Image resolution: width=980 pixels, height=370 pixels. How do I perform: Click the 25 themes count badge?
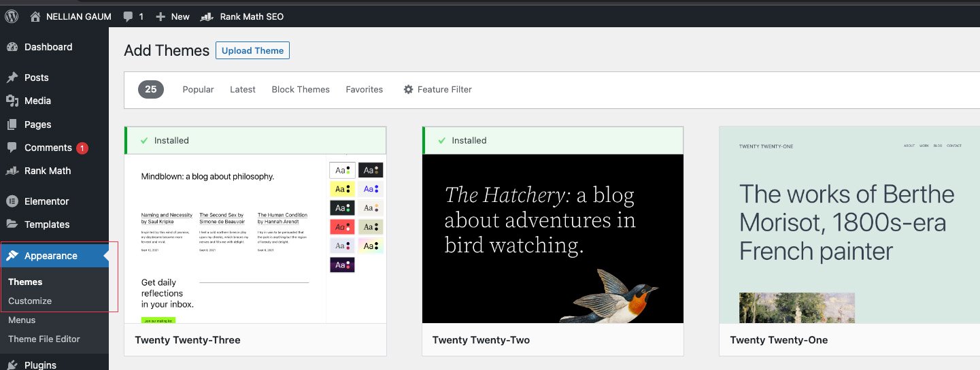coord(151,89)
